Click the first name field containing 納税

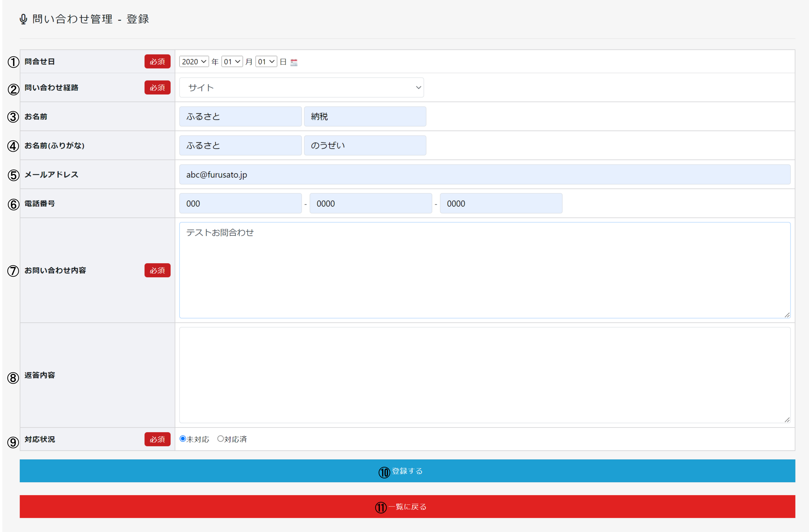tap(365, 117)
